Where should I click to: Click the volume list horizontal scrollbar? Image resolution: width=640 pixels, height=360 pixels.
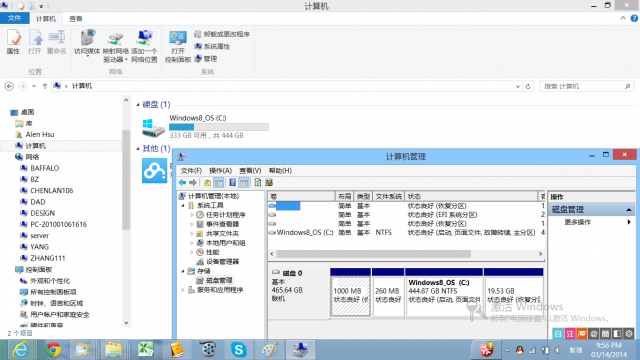(x=373, y=254)
